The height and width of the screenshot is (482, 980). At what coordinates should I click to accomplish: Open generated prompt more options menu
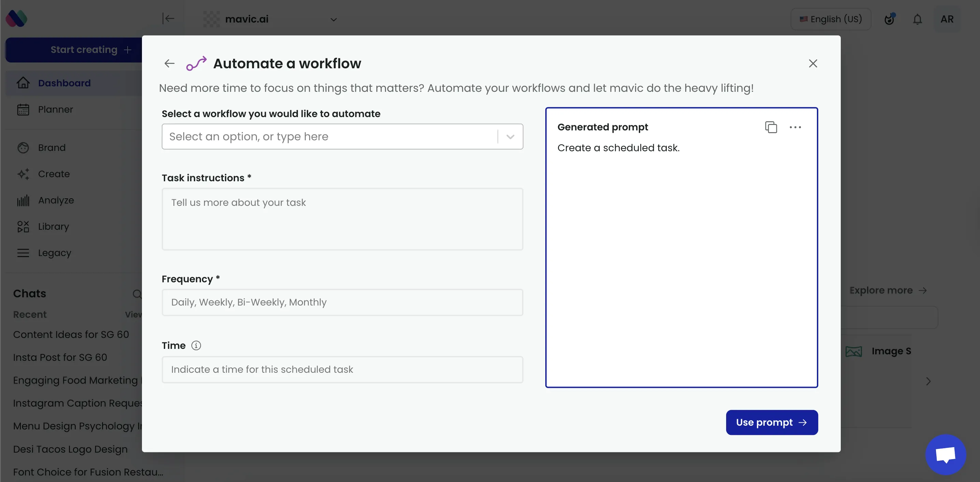(x=795, y=127)
